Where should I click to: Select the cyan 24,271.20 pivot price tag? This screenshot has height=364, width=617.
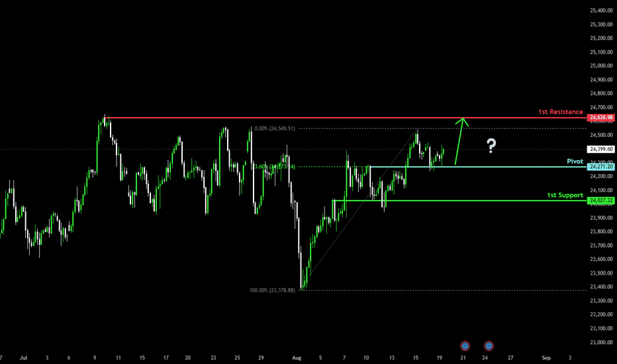[600, 167]
